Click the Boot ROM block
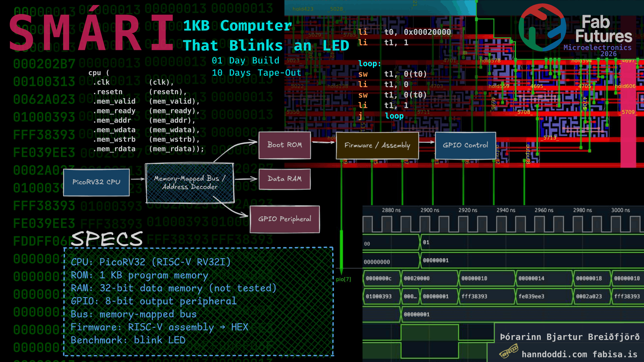The width and height of the screenshot is (644, 362). coord(284,145)
